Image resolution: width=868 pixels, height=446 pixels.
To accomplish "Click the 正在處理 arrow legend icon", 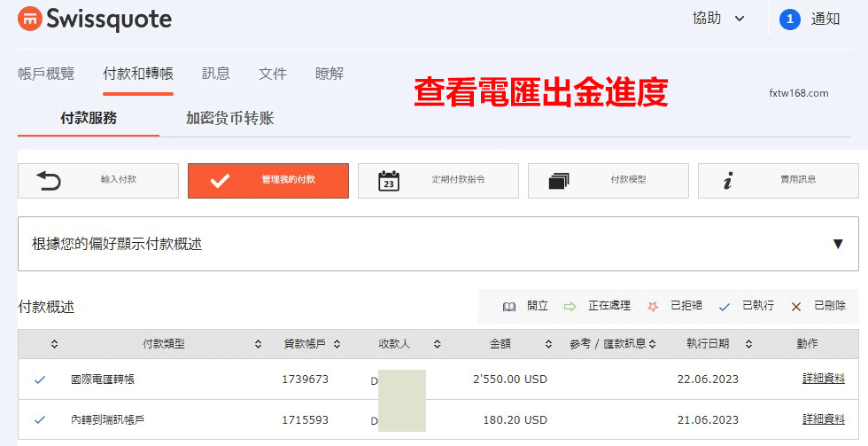I will (x=570, y=306).
